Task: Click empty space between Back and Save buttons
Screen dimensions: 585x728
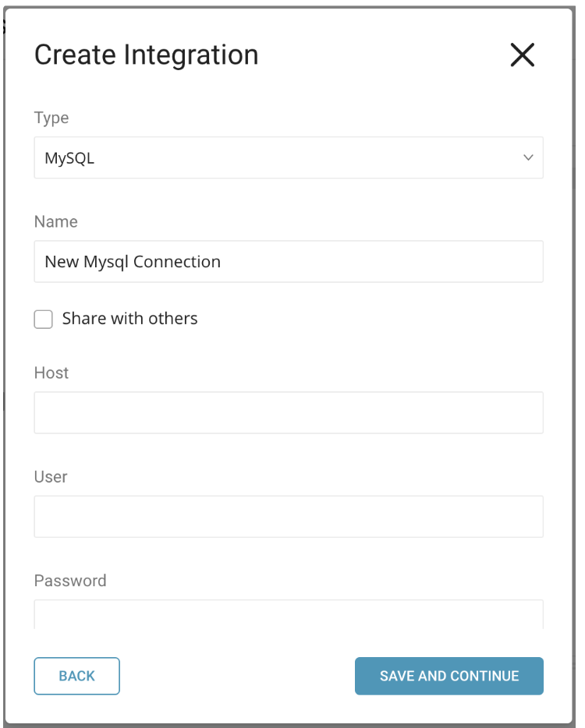Action: pyautogui.click(x=236, y=676)
